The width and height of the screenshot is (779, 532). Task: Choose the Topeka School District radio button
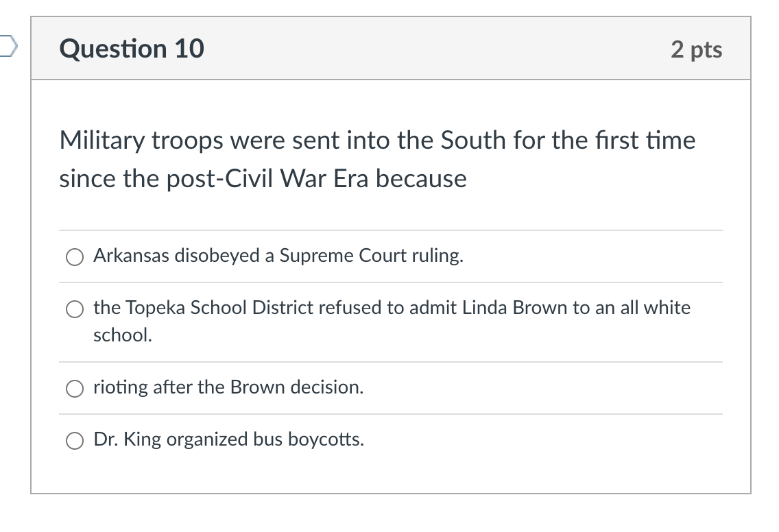pos(75,309)
